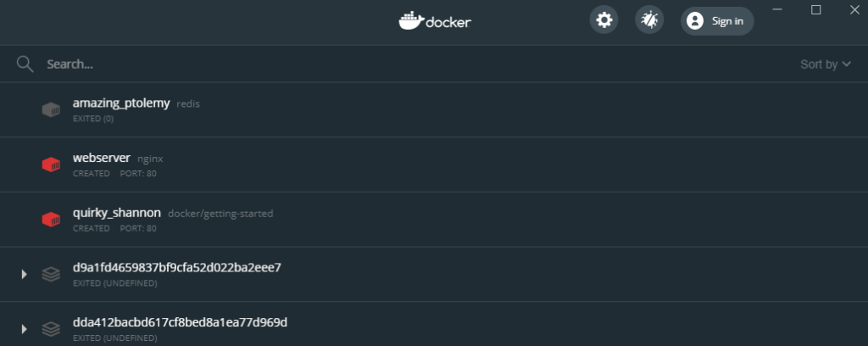Screen dimensions: 868x346
Task: Maximize the Docker window
Action: [x=816, y=9]
